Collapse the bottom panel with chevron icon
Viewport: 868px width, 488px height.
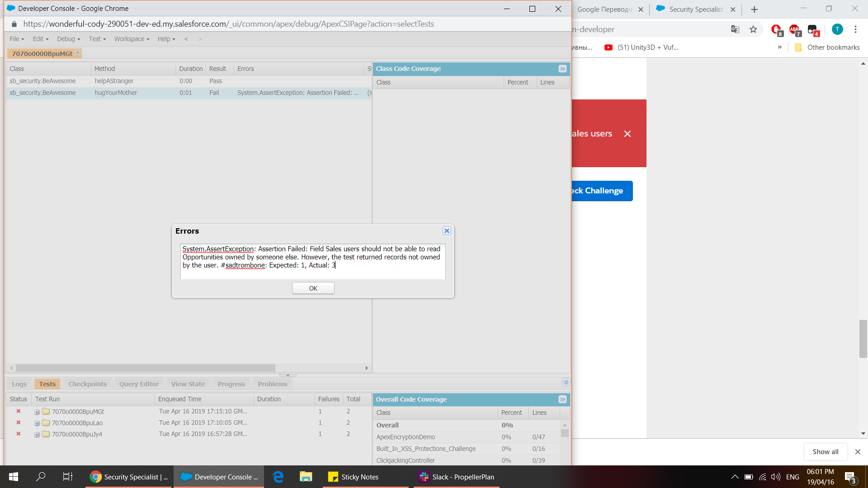(x=566, y=382)
